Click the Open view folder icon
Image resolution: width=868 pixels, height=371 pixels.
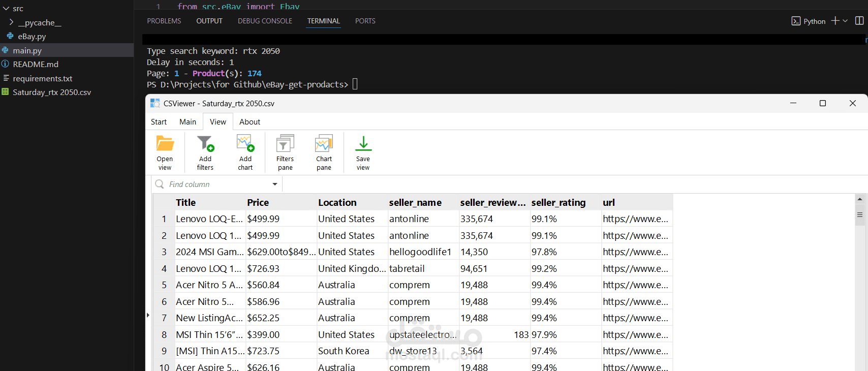(165, 144)
